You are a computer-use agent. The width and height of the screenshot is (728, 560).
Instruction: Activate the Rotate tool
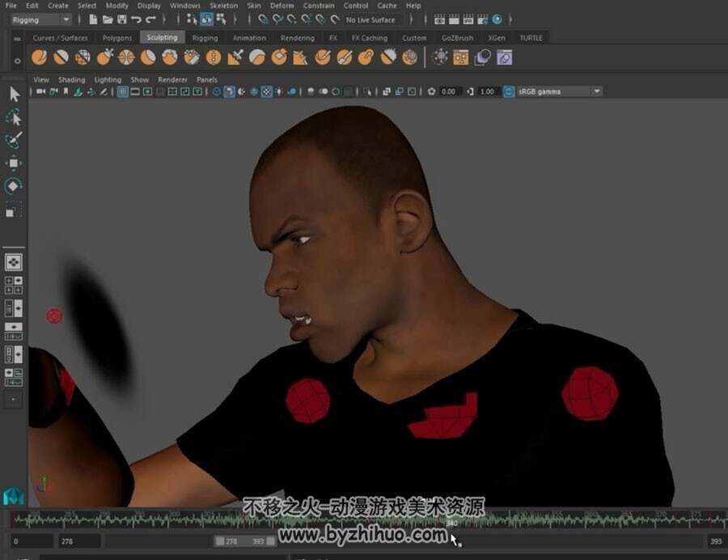coord(14,186)
